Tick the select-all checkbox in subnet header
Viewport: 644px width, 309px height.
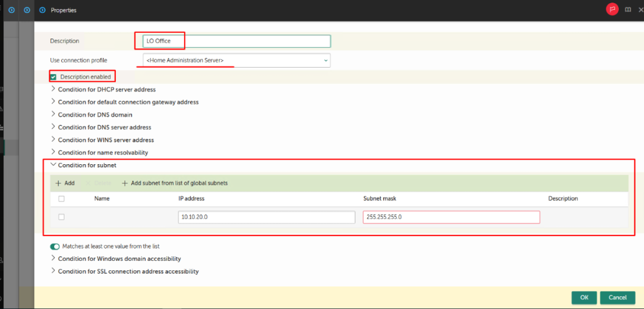tap(61, 199)
